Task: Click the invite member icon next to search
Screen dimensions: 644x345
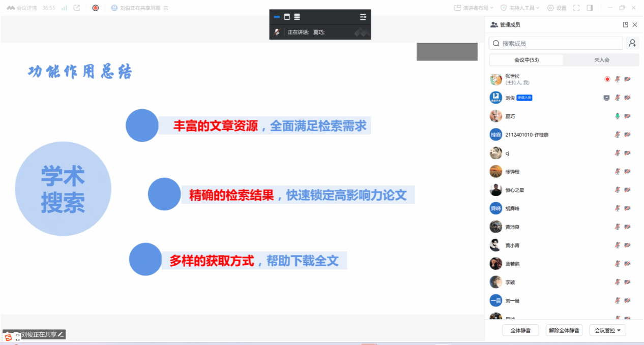Action: pyautogui.click(x=632, y=43)
